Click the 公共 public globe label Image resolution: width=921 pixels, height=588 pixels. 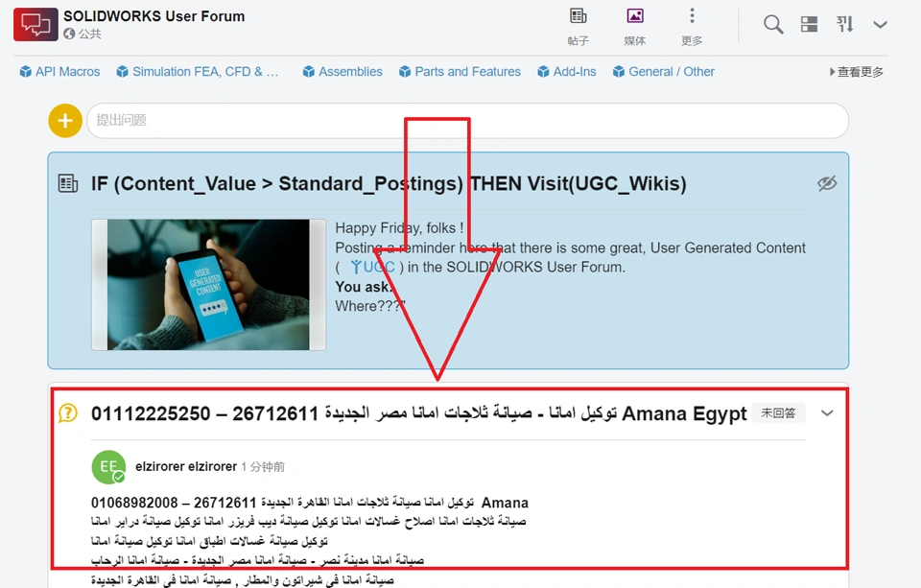pos(83,35)
